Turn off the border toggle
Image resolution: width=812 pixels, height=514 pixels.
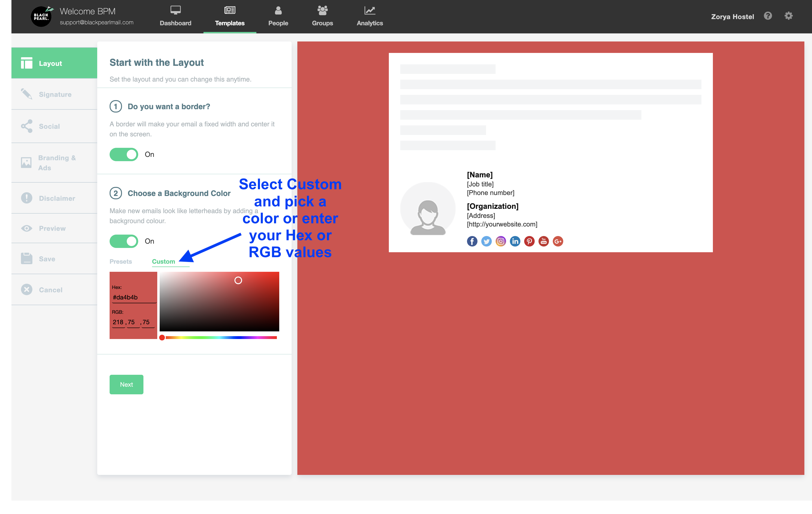[x=124, y=154]
